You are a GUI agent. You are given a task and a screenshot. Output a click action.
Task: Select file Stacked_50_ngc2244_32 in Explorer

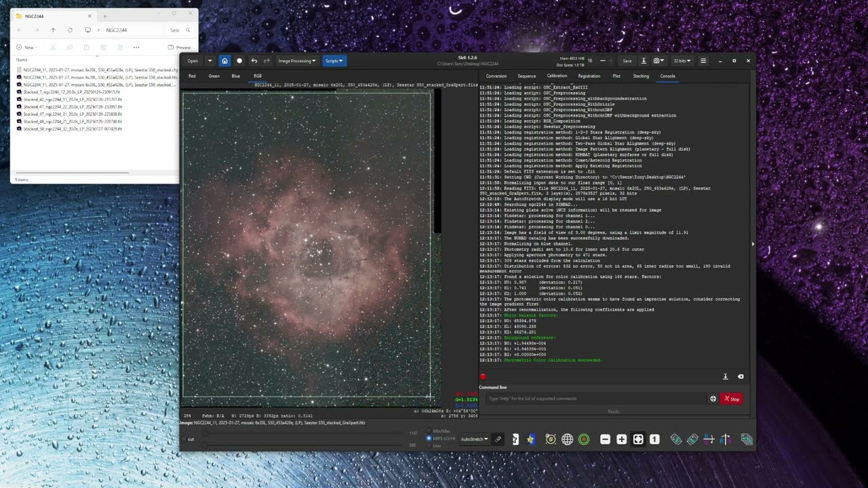point(68,129)
